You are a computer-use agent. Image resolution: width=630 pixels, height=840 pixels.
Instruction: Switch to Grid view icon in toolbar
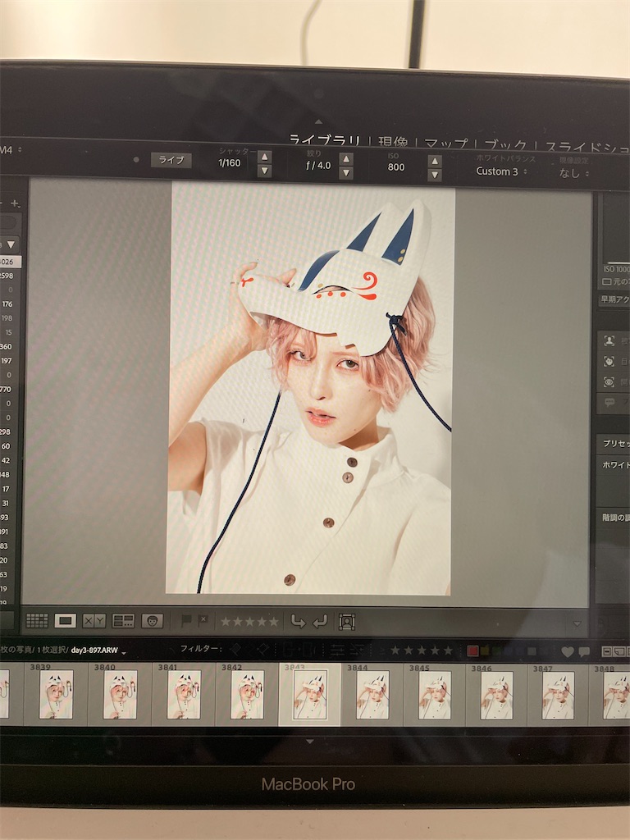[37, 620]
